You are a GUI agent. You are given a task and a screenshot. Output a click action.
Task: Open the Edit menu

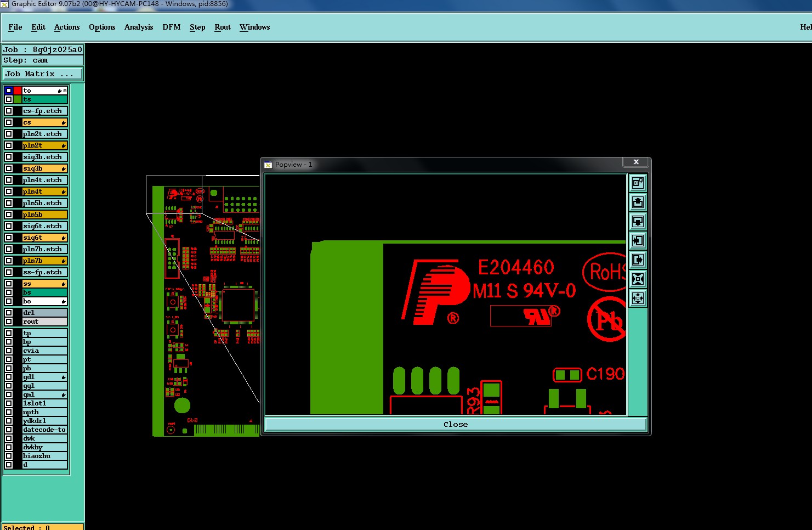pos(38,27)
